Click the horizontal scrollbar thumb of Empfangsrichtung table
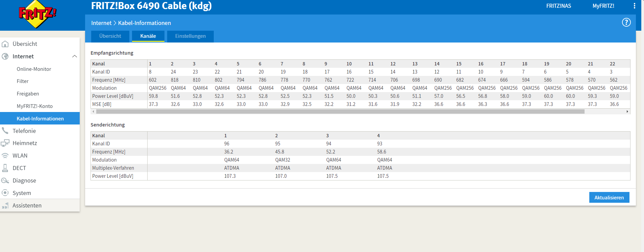The image size is (644, 252). [x=340, y=111]
